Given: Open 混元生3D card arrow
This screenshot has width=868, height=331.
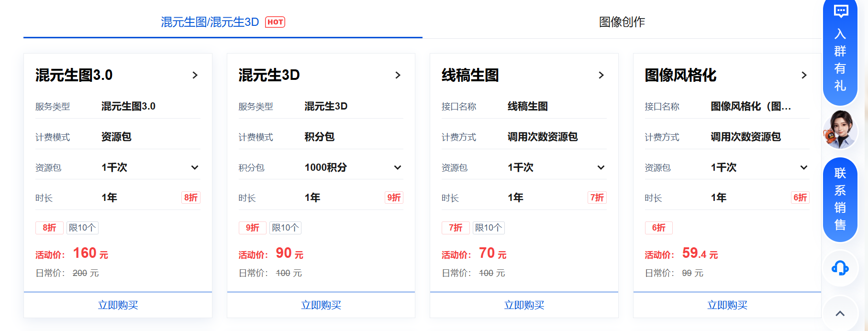Looking at the screenshot, I should tap(398, 75).
